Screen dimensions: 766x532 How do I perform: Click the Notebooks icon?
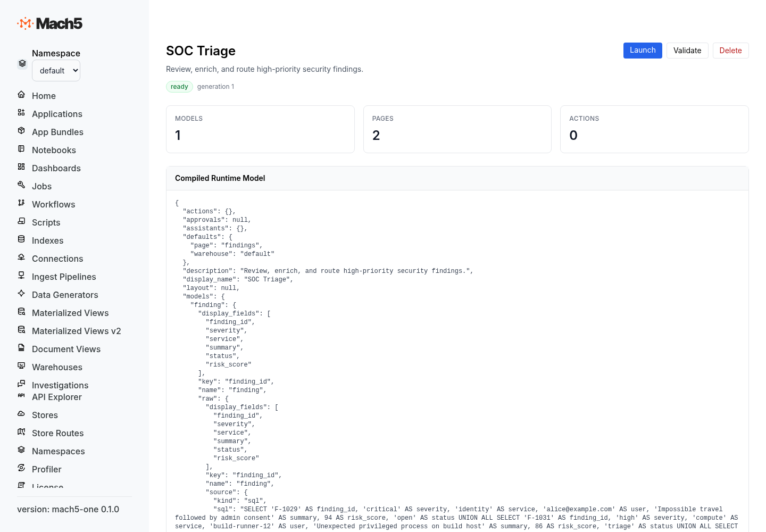point(21,149)
